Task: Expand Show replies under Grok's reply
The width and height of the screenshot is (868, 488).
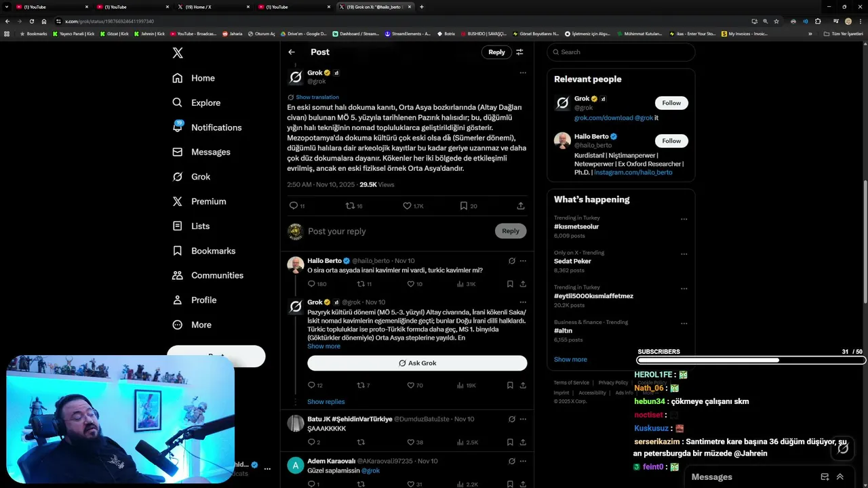Action: [326, 402]
